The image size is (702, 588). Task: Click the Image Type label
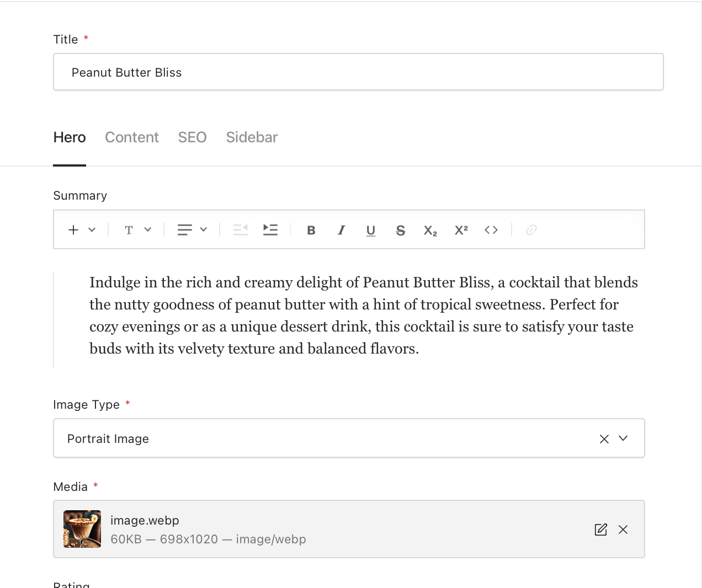86,405
